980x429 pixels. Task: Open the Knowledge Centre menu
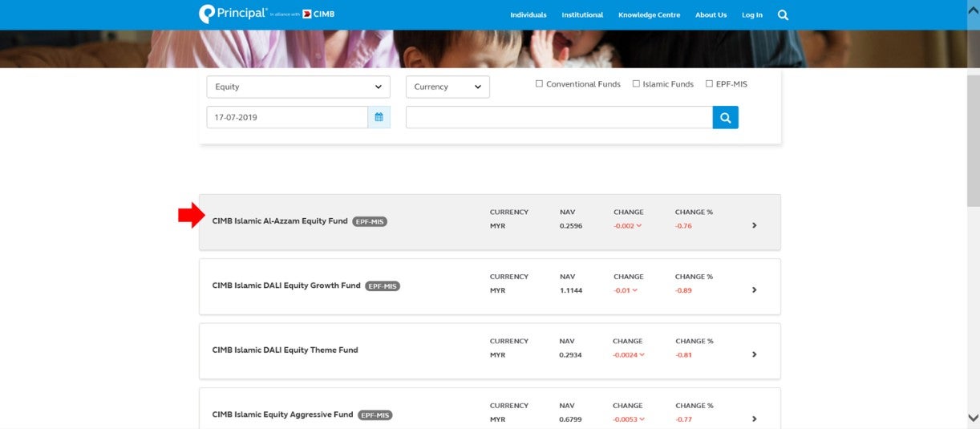pos(650,15)
